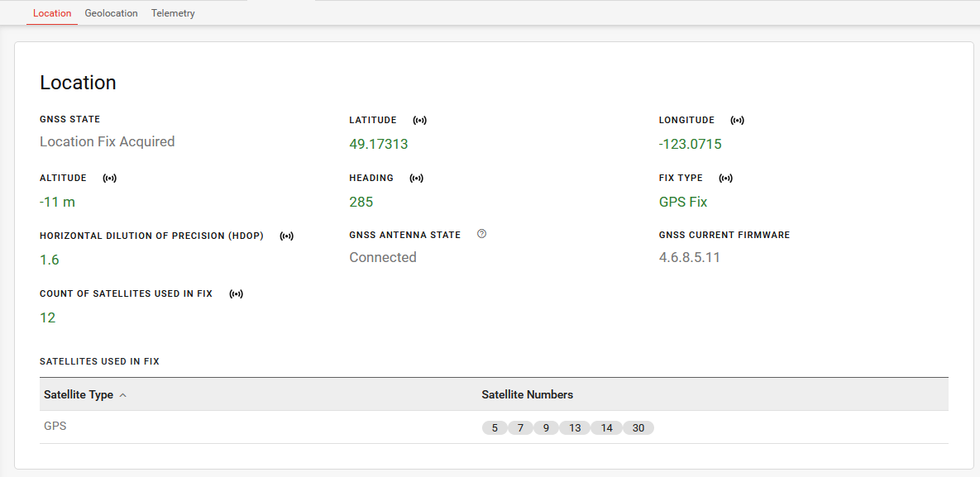The image size is (980, 477).
Task: Select satellite number 30 chip
Action: (638, 428)
